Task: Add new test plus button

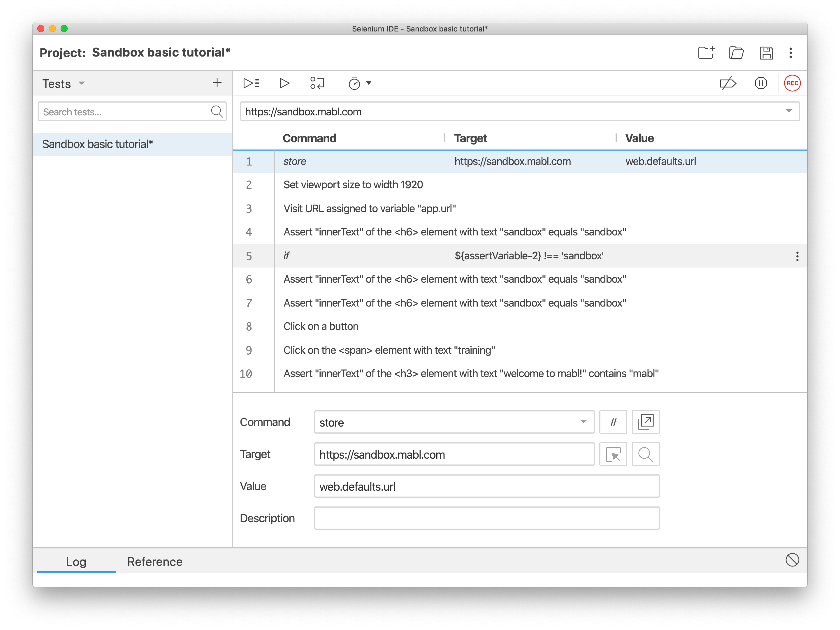Action: coord(217,82)
